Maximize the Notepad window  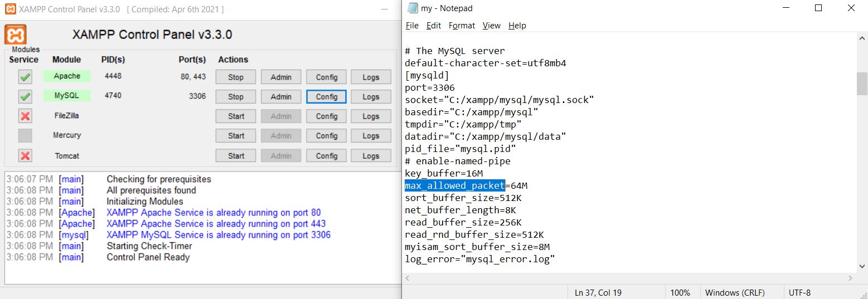818,8
